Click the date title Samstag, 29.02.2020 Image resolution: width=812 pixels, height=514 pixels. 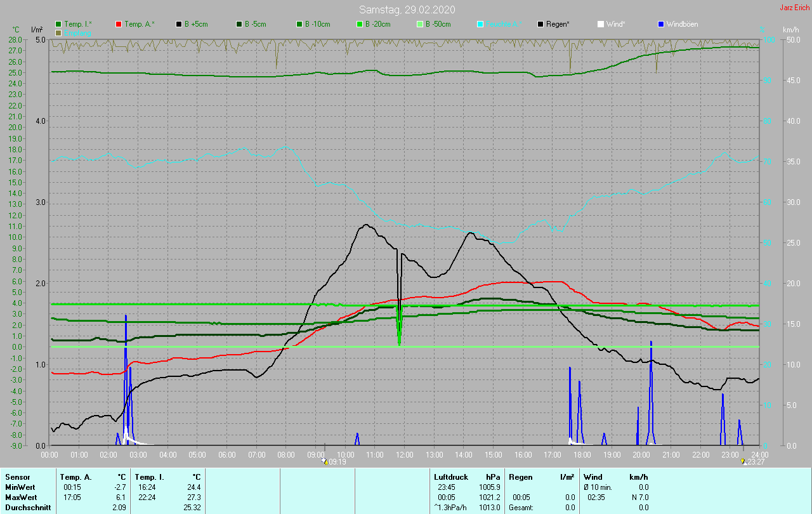[407, 10]
